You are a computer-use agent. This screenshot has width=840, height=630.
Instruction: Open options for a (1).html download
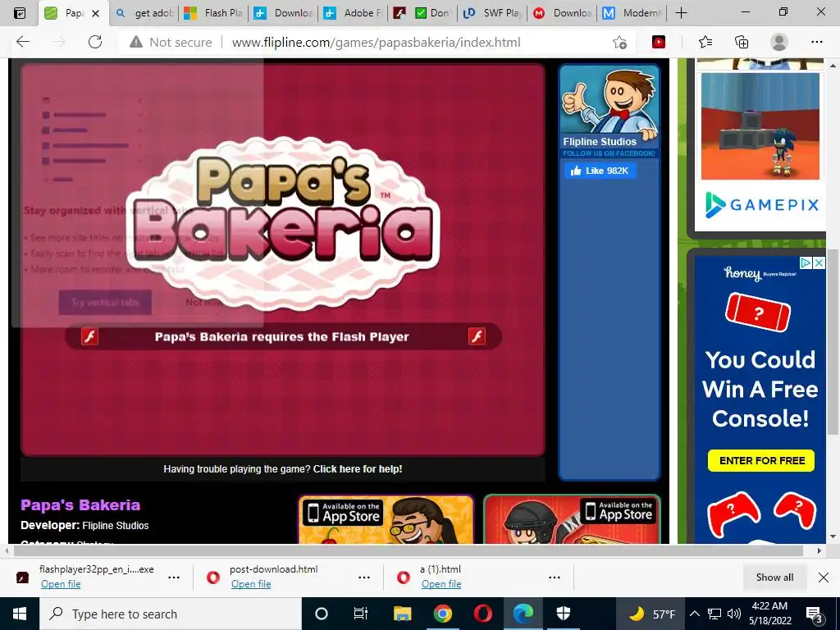[555, 577]
